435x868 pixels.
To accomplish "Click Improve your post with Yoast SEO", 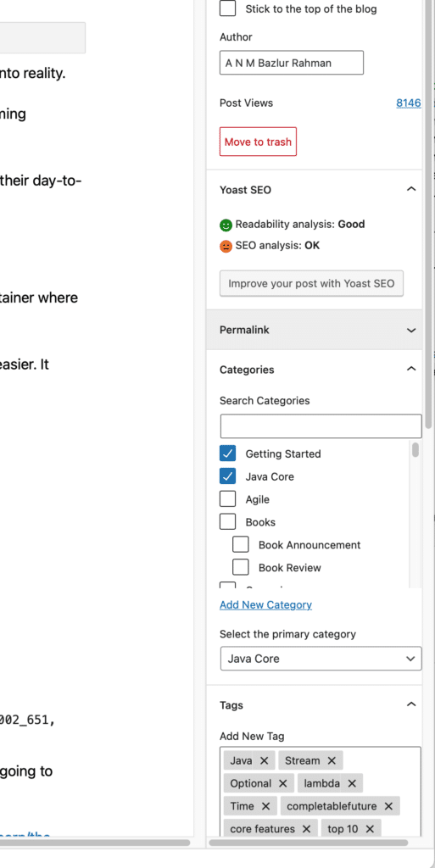I will 311,283.
